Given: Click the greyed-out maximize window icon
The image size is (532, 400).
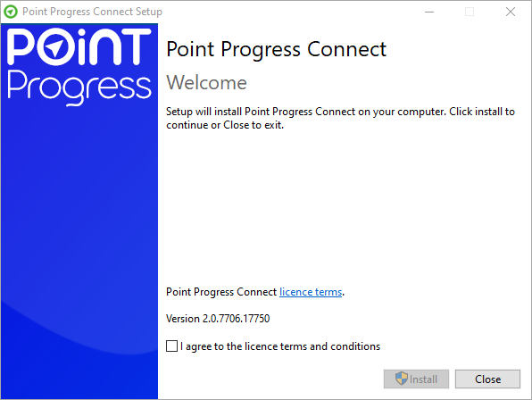Looking at the screenshot, I should (470, 12).
